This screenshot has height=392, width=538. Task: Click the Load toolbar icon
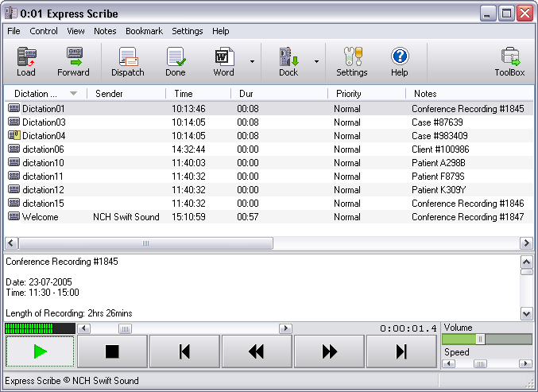(x=26, y=62)
